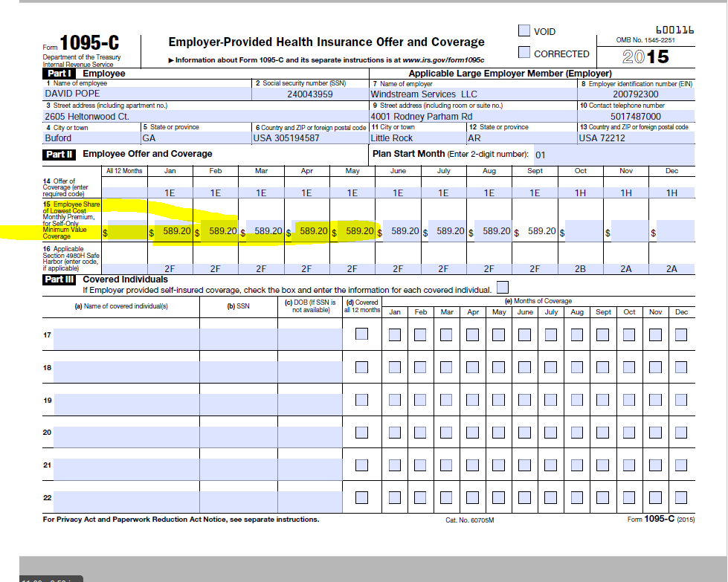Check the self-insured coverage box in Part III
Screen dimensions: 728x582
(503, 287)
